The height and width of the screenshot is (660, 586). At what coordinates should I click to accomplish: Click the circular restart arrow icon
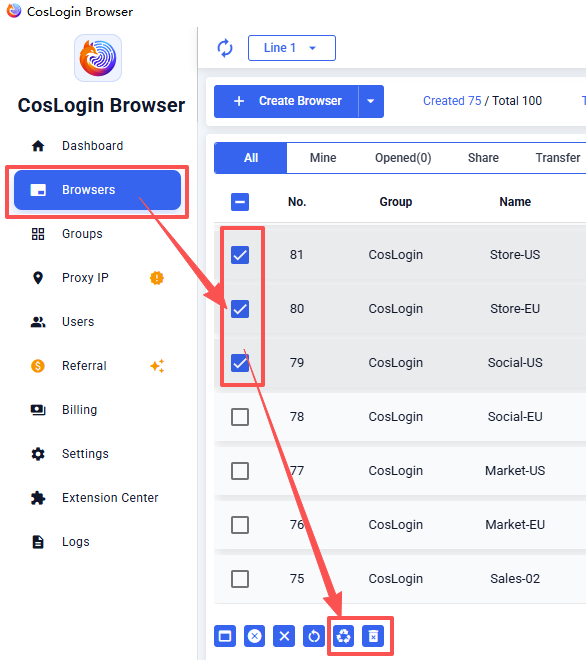click(x=314, y=636)
